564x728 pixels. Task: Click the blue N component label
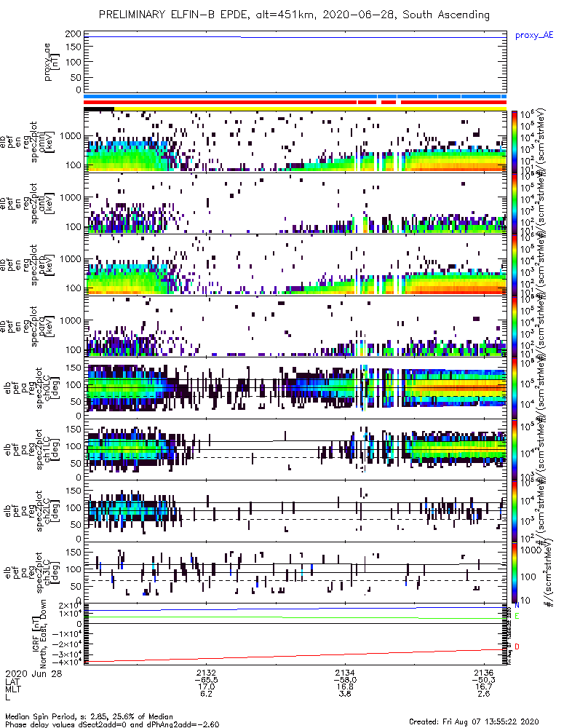(x=517, y=605)
